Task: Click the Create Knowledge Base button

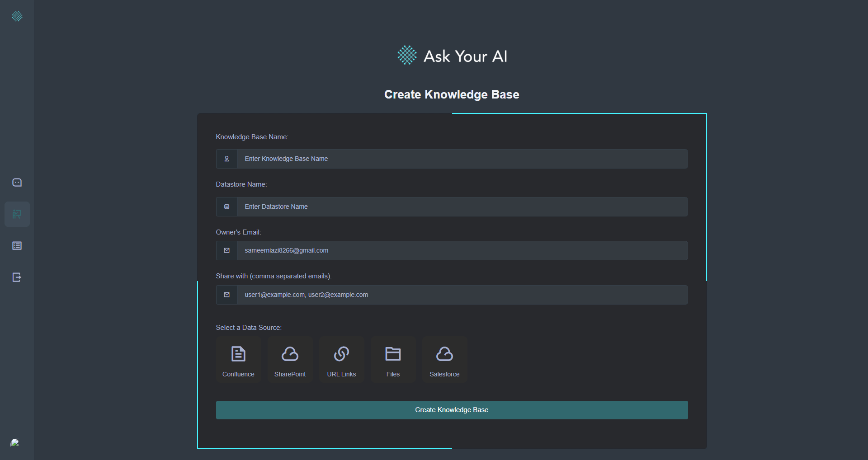Action: click(x=452, y=410)
